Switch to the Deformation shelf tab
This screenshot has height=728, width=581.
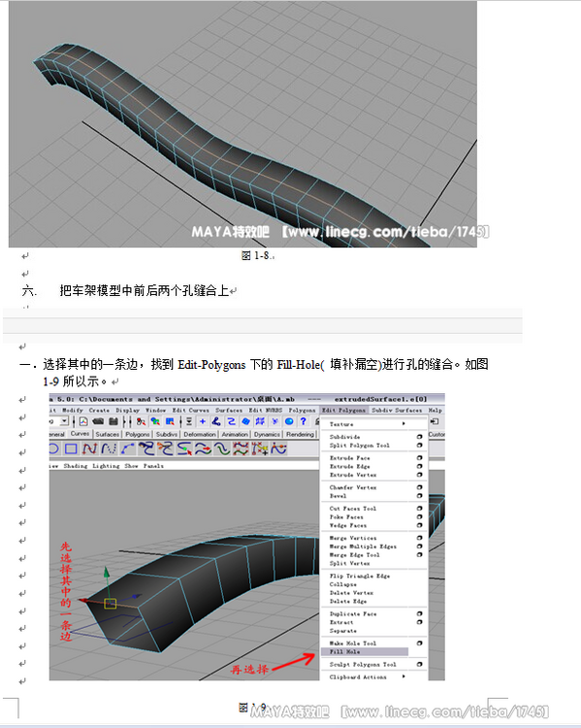[x=200, y=434]
